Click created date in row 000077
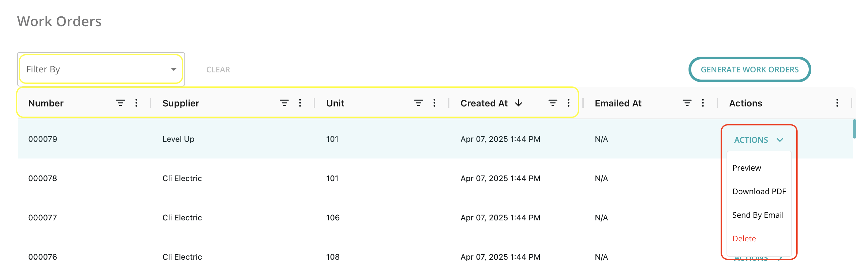This screenshot has height=279, width=868. [x=500, y=218]
